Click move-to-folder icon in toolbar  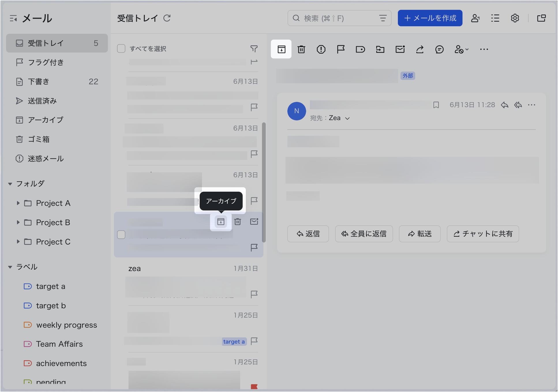click(x=380, y=49)
